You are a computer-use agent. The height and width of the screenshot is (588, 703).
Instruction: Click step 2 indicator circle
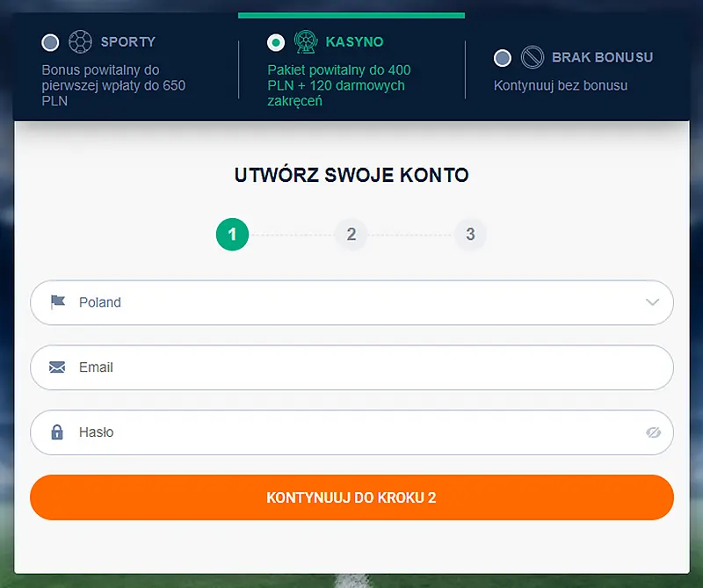coord(351,234)
